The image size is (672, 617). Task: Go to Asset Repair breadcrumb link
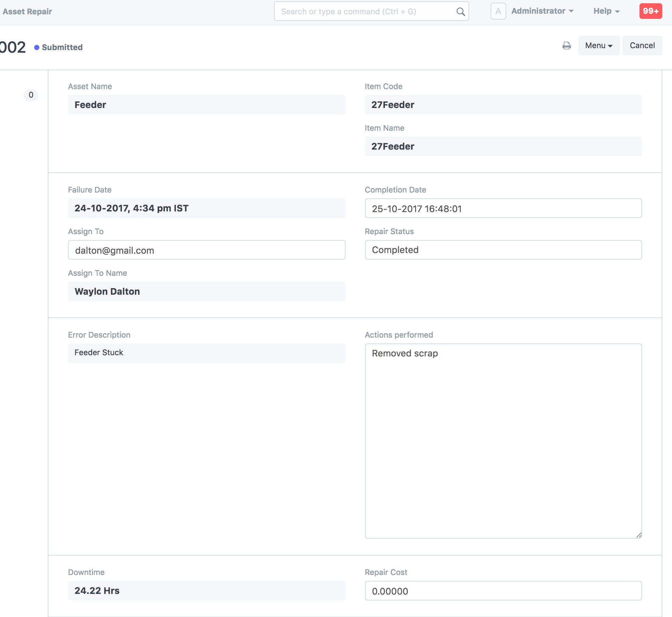[27, 12]
